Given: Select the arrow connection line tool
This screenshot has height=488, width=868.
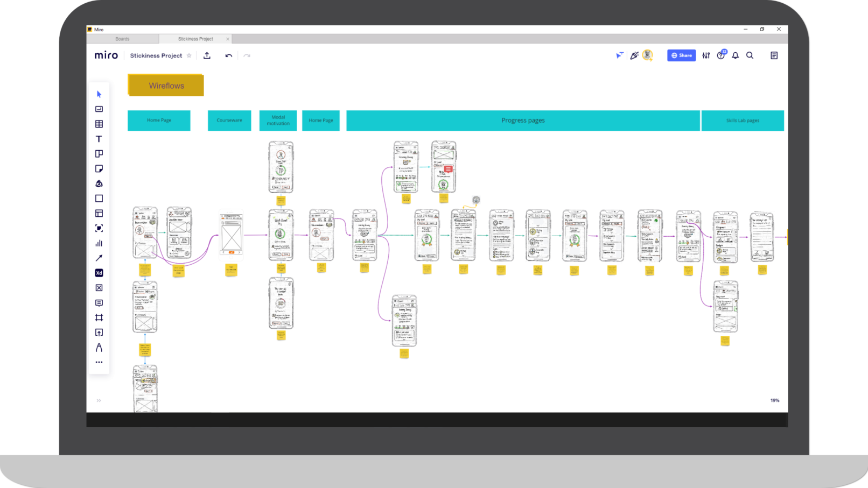Looking at the screenshot, I should tap(99, 258).
